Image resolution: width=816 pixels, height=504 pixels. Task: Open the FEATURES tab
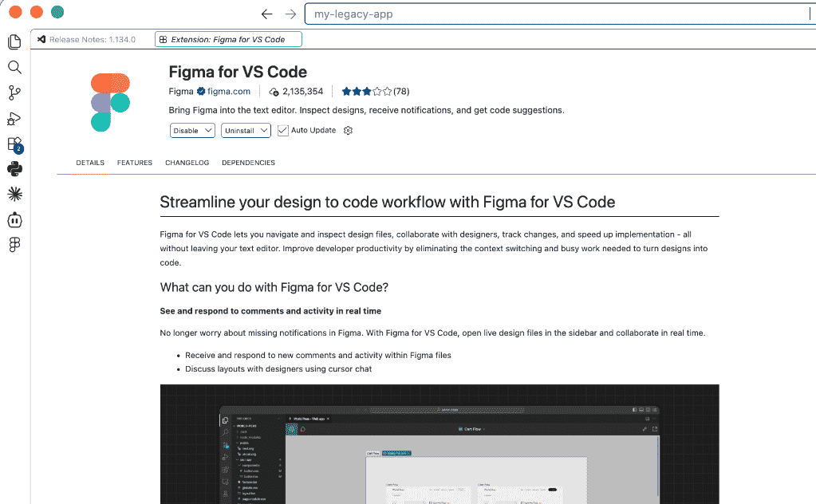(x=135, y=163)
